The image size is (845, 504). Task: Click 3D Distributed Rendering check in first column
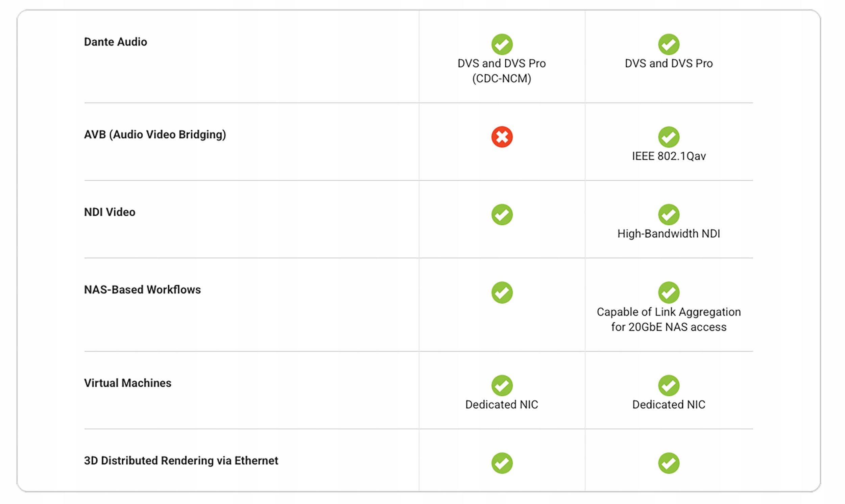click(502, 462)
